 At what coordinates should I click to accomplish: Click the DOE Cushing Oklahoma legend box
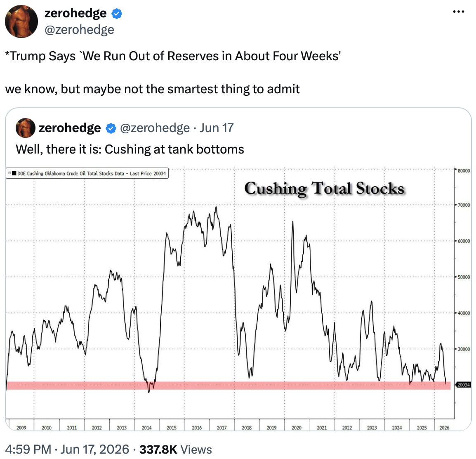[87, 173]
